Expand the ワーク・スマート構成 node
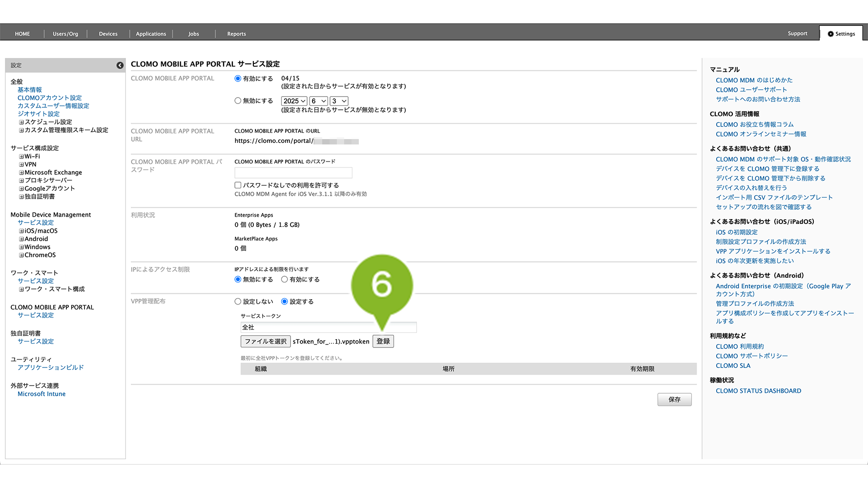This screenshot has width=868, height=488. click(x=21, y=289)
